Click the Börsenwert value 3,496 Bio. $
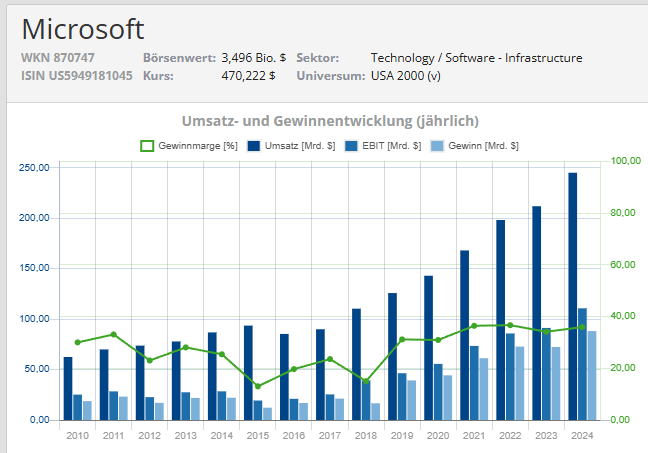The height and width of the screenshot is (453, 648). point(254,57)
